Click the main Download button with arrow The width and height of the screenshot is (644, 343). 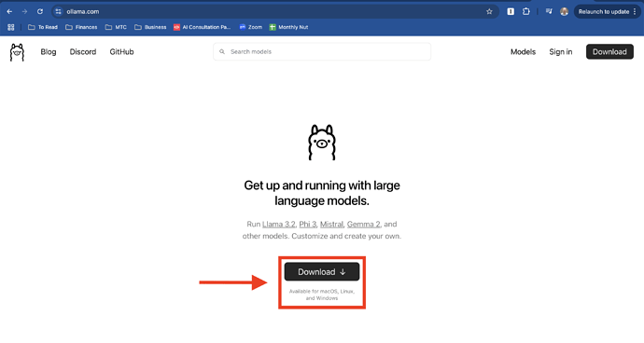(x=322, y=271)
